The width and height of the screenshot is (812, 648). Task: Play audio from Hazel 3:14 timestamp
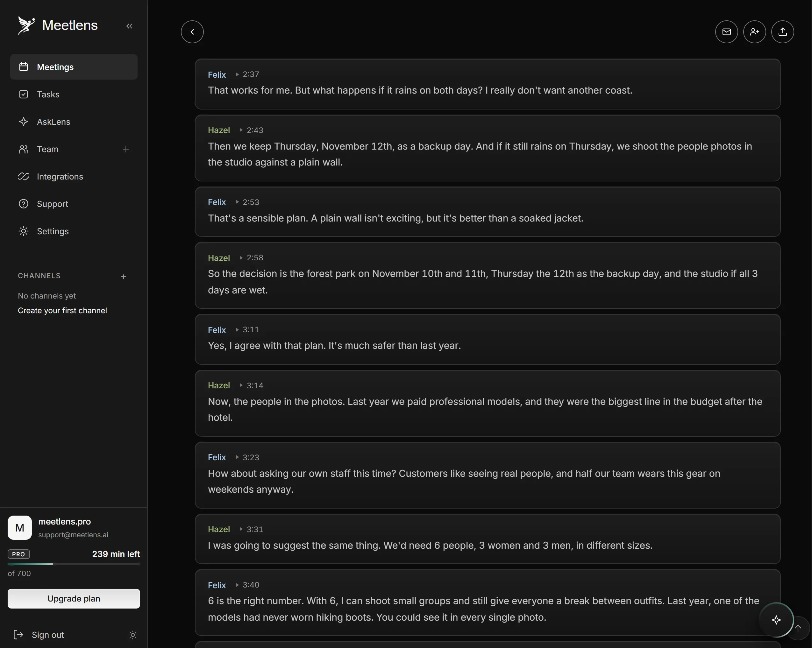[252, 385]
